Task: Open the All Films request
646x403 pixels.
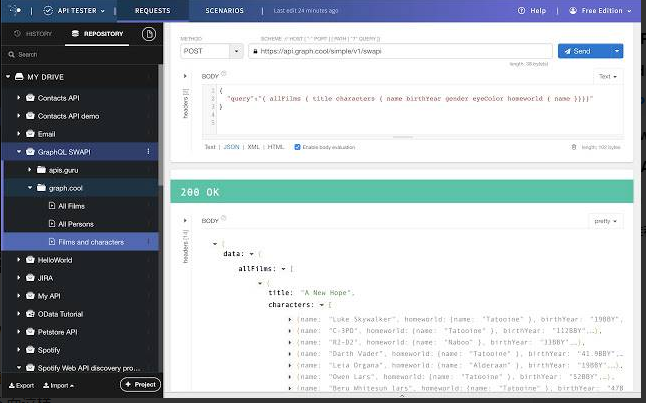Action: [71, 206]
